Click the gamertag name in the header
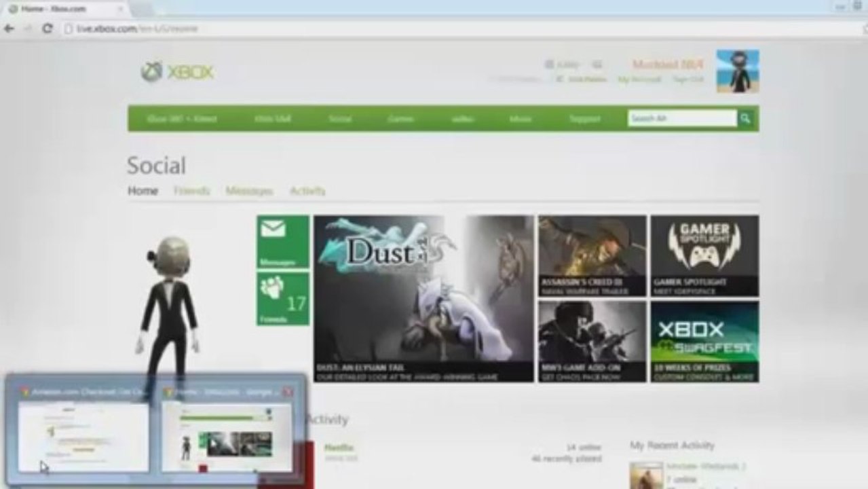Viewport: 868px width, 489px height. [x=668, y=65]
